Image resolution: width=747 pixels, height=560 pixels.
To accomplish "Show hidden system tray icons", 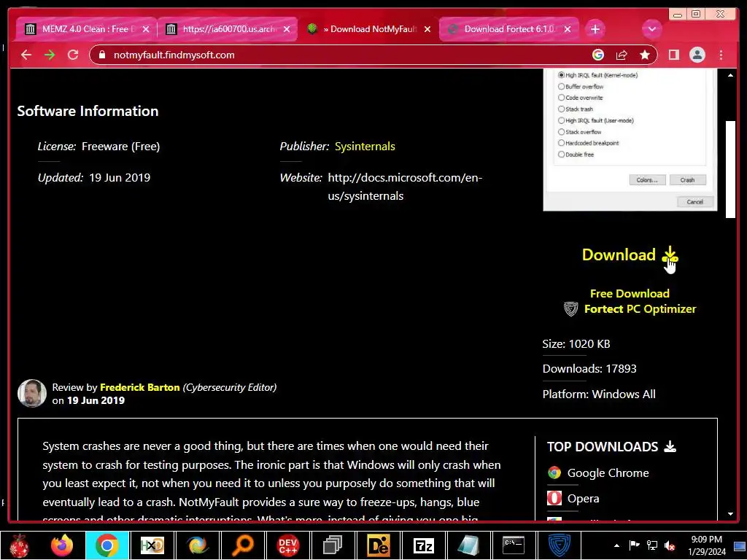I will 616,545.
